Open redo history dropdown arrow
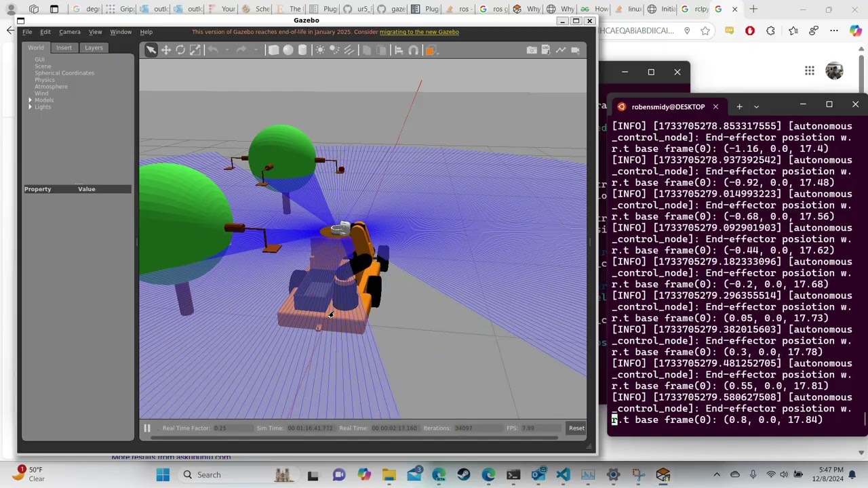This screenshot has height=488, width=868. click(x=254, y=50)
